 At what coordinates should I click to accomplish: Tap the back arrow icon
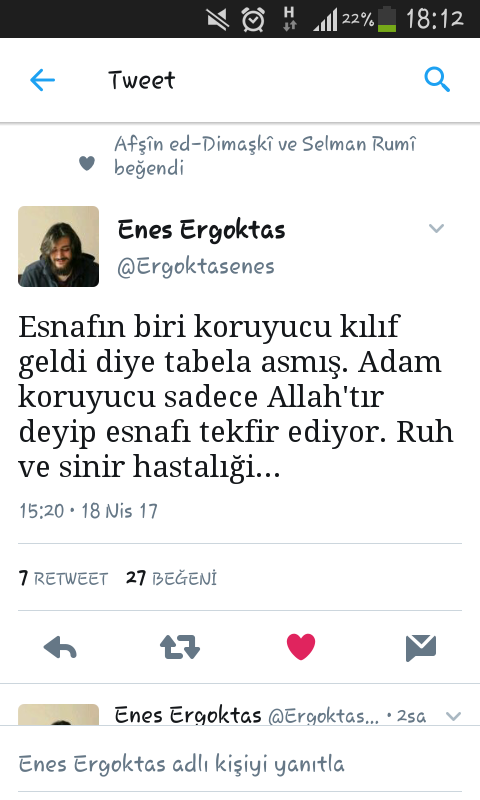click(x=42, y=80)
